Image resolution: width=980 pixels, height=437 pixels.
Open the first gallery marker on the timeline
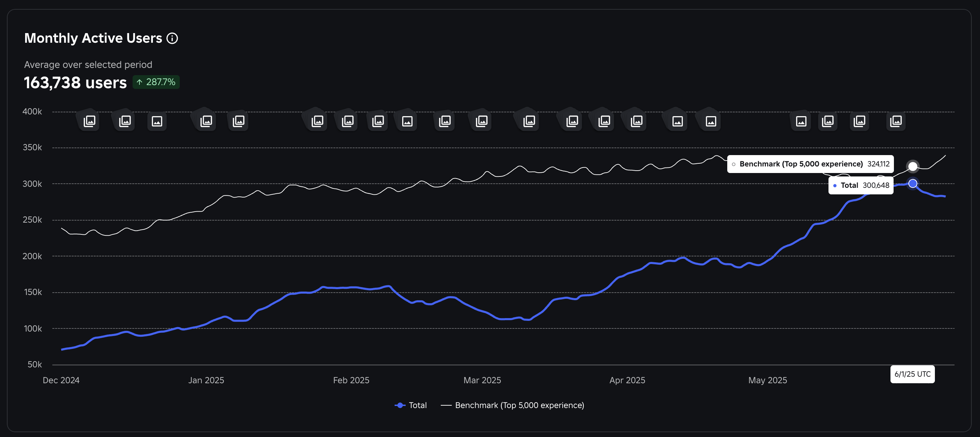tap(90, 121)
